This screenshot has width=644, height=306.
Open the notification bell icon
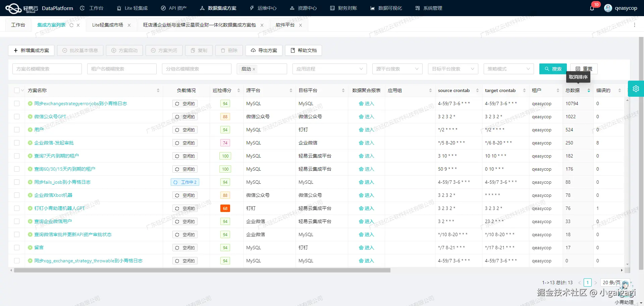(592, 8)
